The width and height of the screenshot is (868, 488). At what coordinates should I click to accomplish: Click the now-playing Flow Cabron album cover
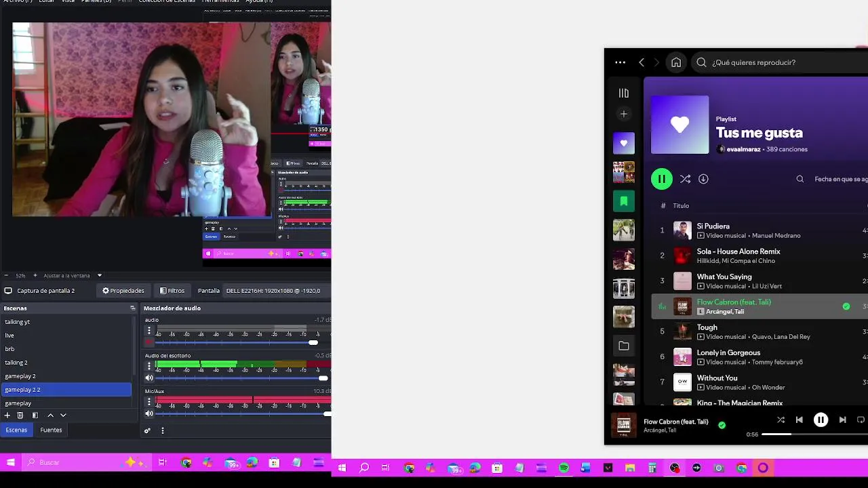[x=624, y=425]
